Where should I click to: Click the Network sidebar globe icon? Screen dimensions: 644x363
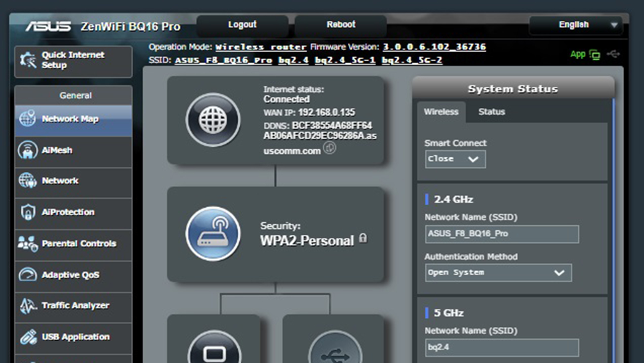pyautogui.click(x=28, y=180)
